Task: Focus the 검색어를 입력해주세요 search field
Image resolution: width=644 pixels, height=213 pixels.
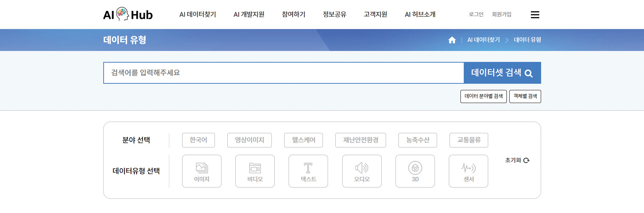Action: (284, 73)
